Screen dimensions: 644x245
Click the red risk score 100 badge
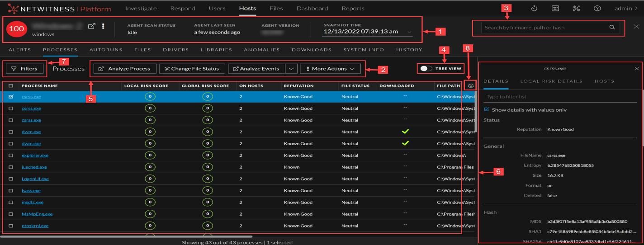coord(17,28)
